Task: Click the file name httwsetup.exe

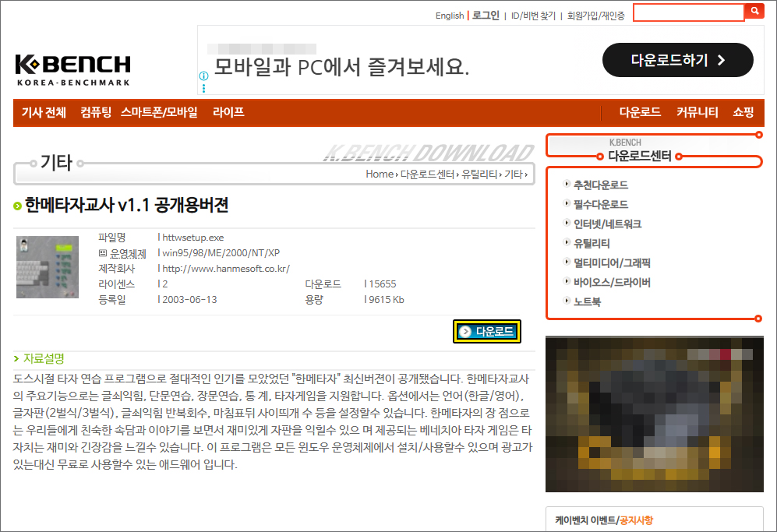Action: pos(192,238)
